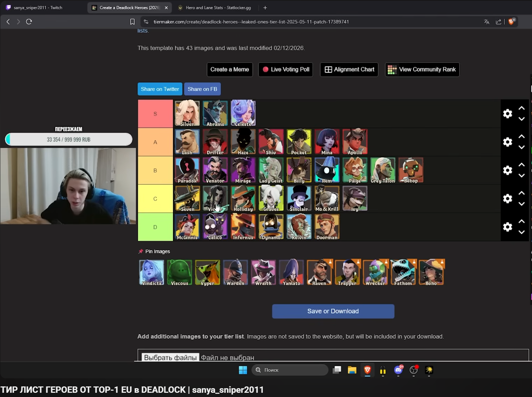Click the share page icon
This screenshot has height=397, width=532.
[x=499, y=22]
